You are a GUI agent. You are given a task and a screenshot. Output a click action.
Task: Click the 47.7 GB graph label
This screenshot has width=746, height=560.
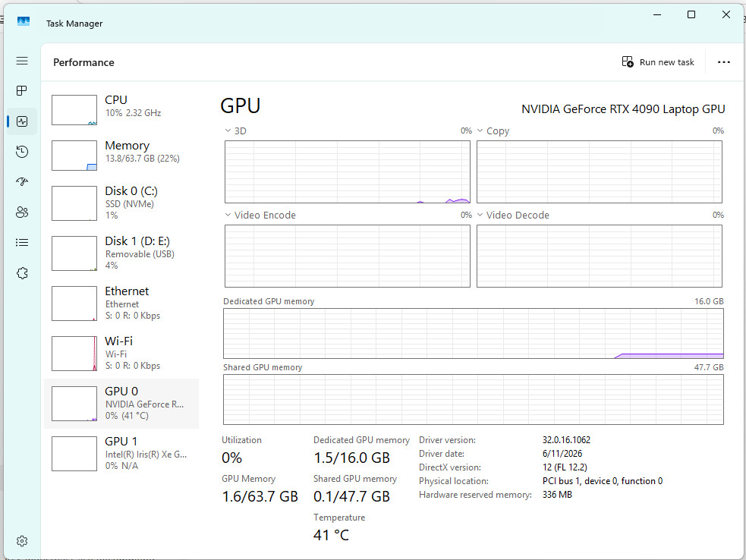coord(709,367)
